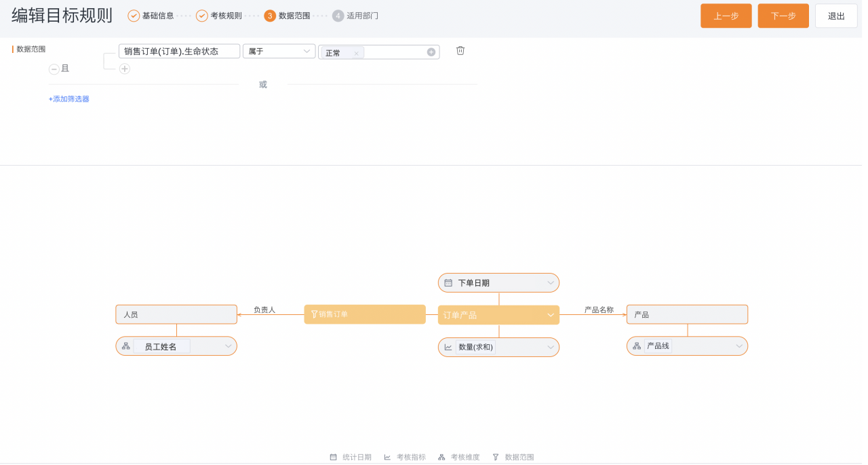Screen dimensions: 868x465
Task: Click the 或 separator label
Action: [263, 85]
